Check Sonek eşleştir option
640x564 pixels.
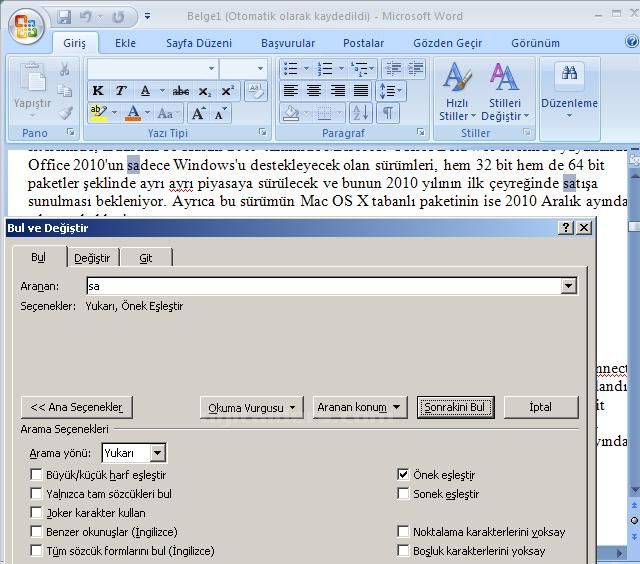(x=403, y=494)
